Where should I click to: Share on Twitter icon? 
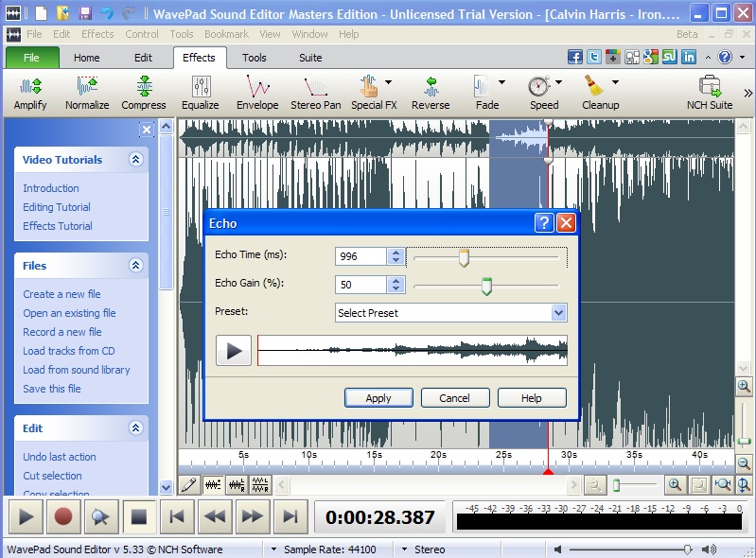(x=594, y=58)
